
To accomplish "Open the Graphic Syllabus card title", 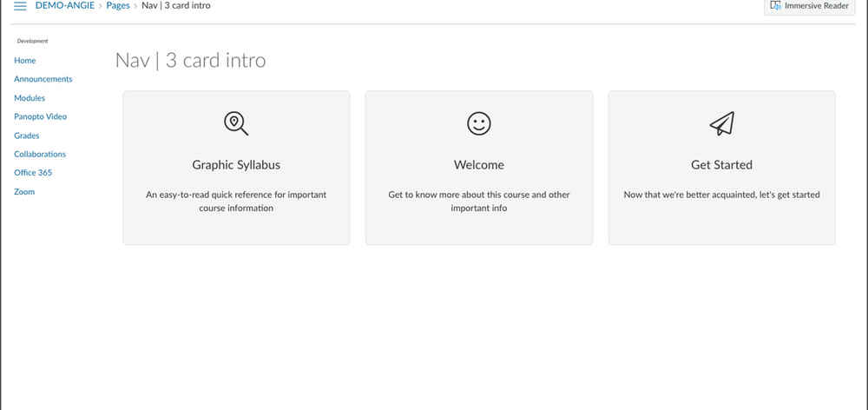I will point(236,165).
